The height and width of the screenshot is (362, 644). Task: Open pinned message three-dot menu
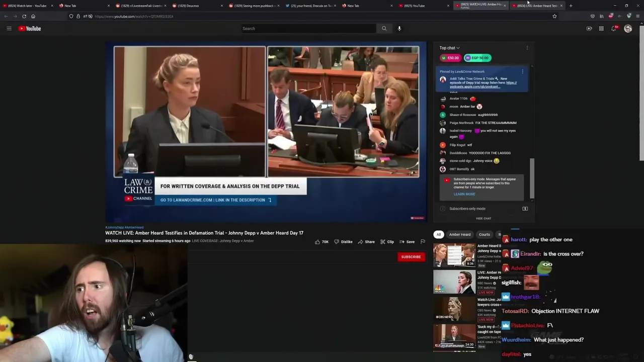click(522, 71)
